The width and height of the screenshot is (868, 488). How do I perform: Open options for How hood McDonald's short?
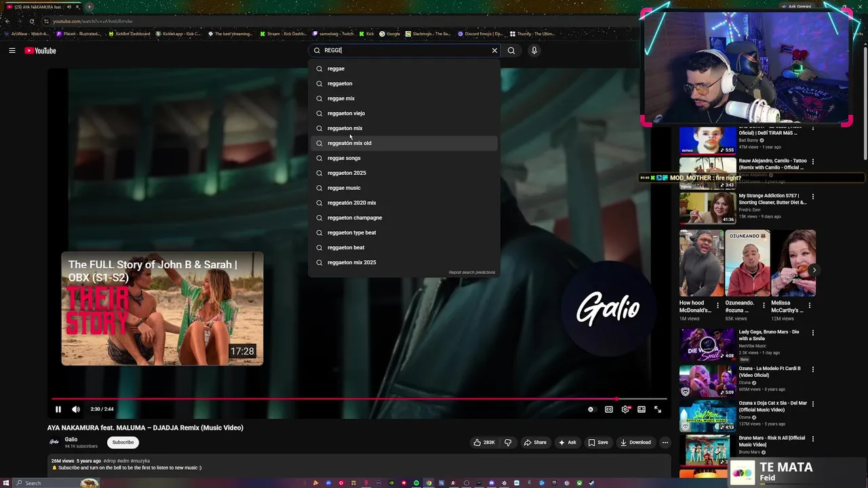point(717,306)
